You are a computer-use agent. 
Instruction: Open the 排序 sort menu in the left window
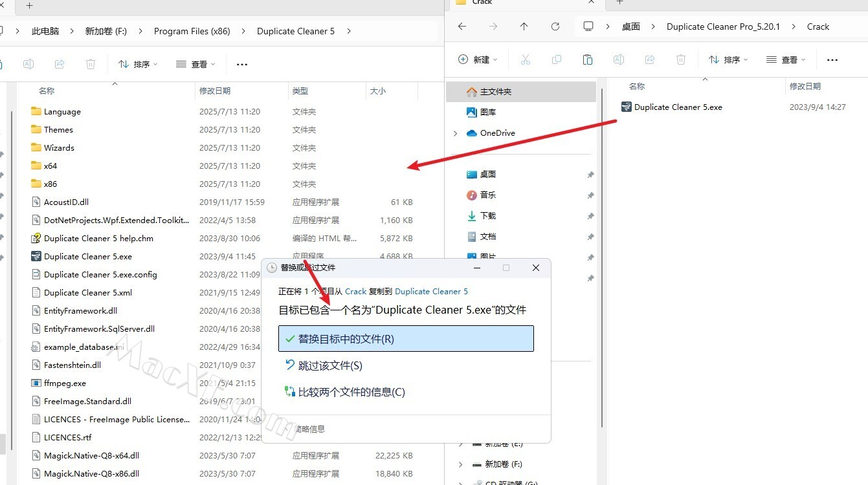pyautogui.click(x=138, y=64)
